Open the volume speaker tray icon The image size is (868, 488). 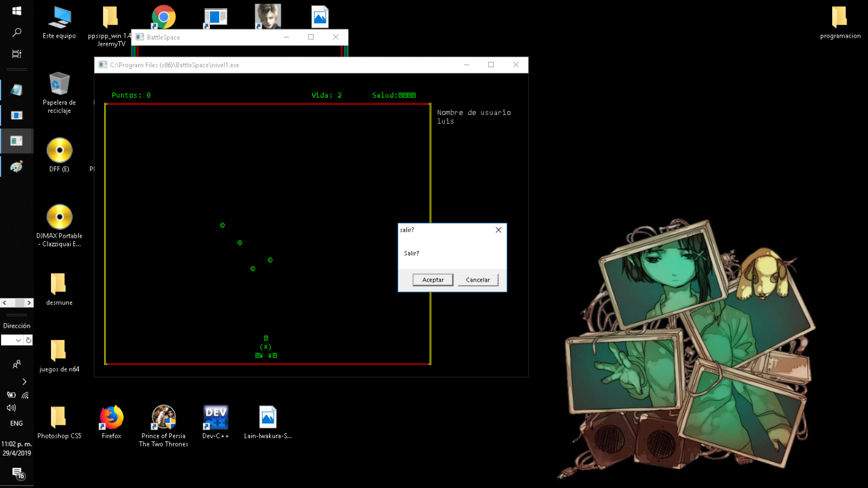11,408
